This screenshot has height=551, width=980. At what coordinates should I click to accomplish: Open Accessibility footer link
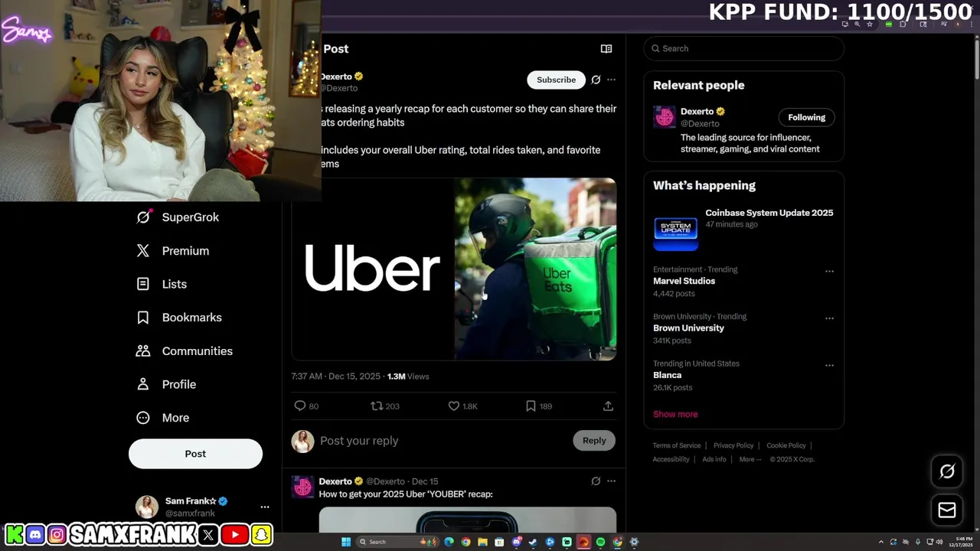coord(671,459)
